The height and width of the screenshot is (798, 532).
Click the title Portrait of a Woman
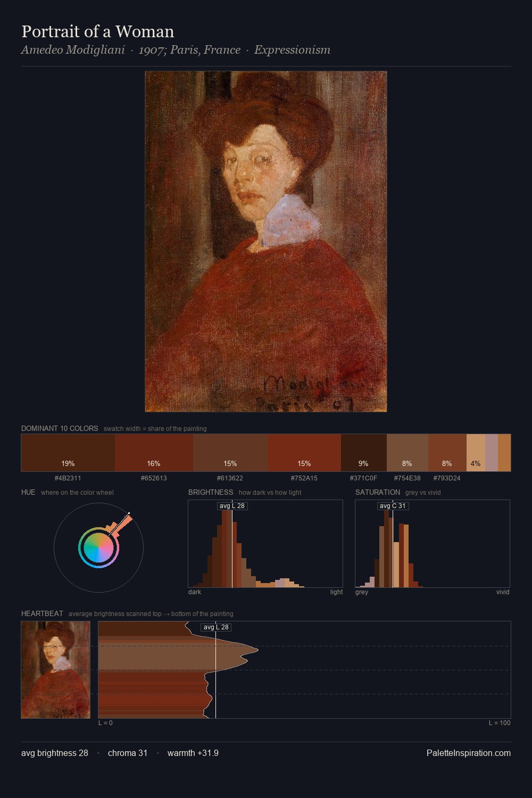98,31
